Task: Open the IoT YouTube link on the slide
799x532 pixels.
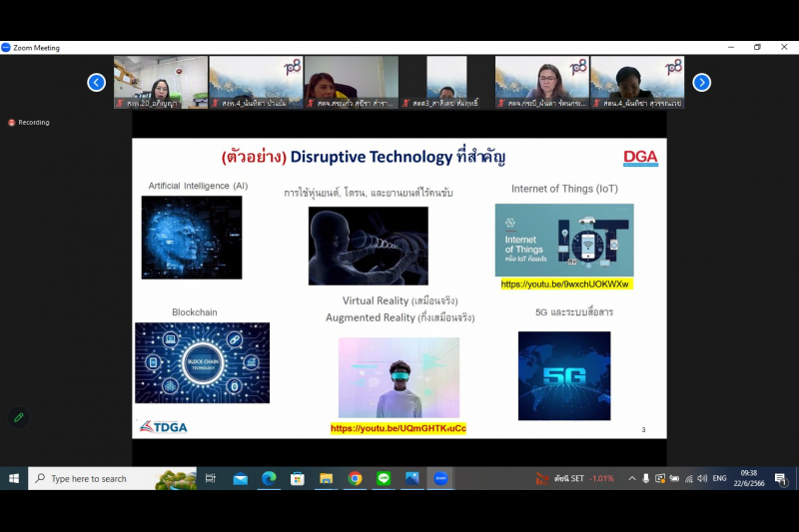Action: 564,284
